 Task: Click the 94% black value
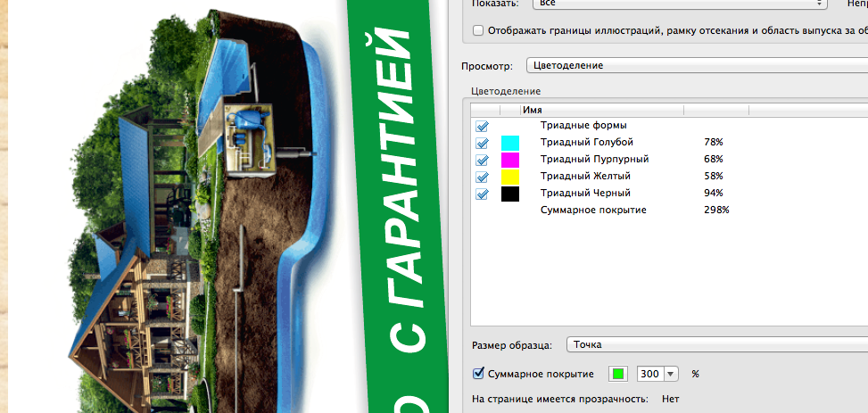(x=714, y=194)
